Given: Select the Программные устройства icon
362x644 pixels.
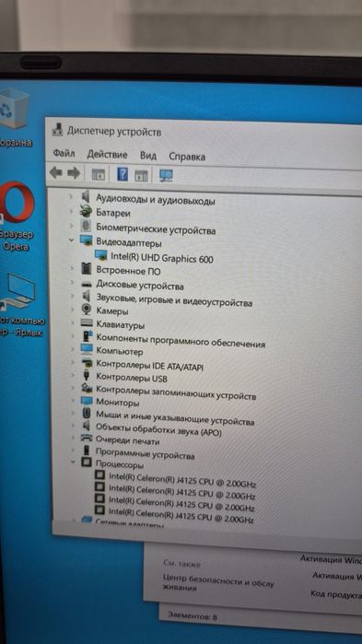Looking at the screenshot, I should [x=87, y=450].
